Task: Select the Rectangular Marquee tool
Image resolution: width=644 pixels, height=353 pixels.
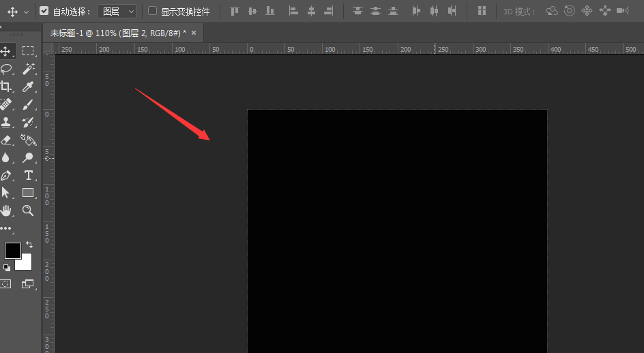Action: pyautogui.click(x=28, y=51)
